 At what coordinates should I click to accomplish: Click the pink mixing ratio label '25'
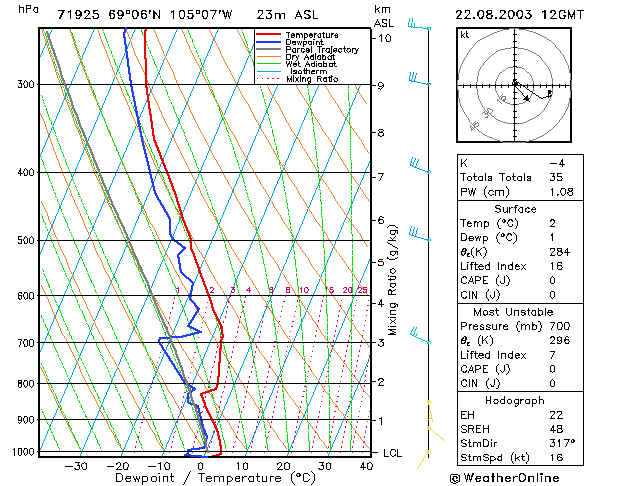(x=362, y=290)
